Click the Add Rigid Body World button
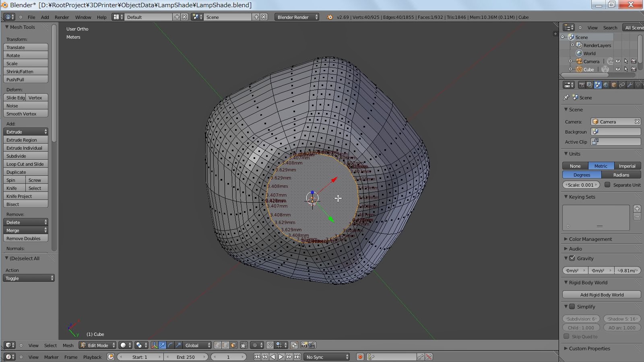 (601, 294)
